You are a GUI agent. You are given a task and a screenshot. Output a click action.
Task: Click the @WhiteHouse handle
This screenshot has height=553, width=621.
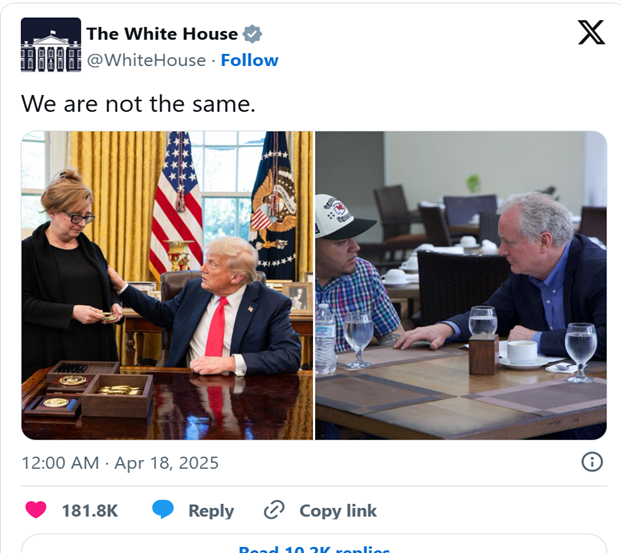146,60
